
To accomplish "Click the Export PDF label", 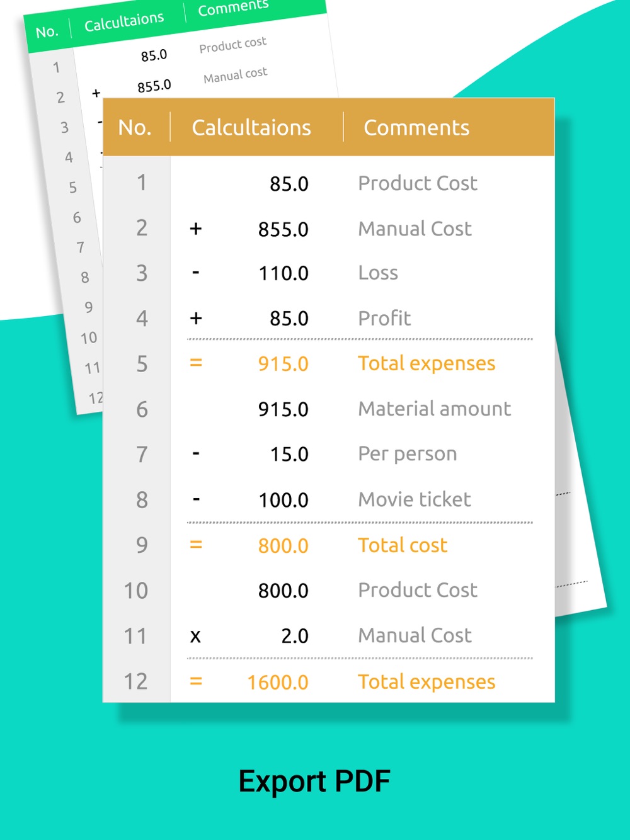I will point(314,781).
